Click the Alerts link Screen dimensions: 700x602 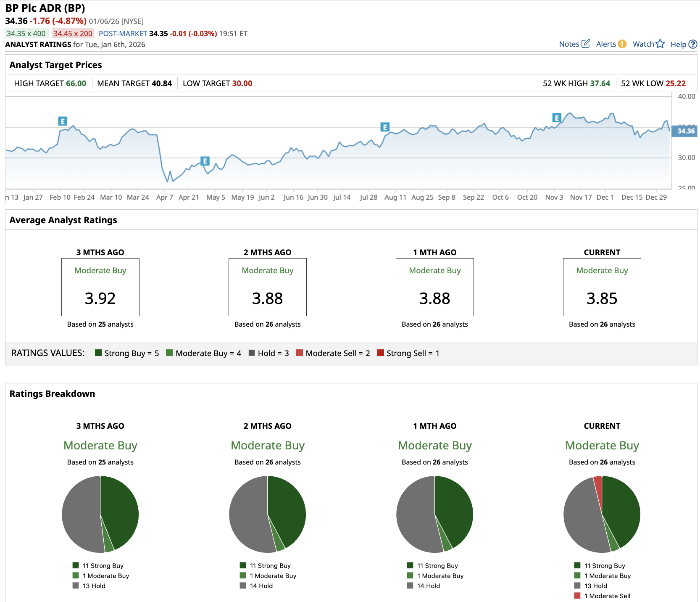[606, 44]
